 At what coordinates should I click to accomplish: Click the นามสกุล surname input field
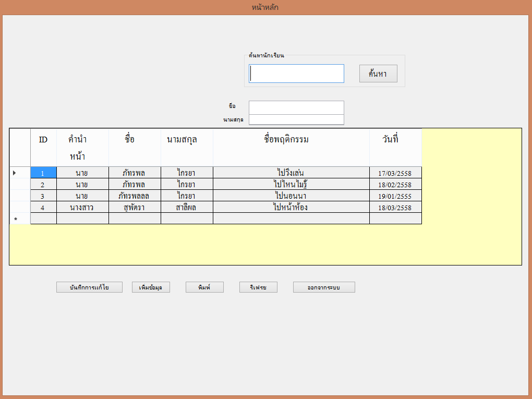[x=296, y=120]
